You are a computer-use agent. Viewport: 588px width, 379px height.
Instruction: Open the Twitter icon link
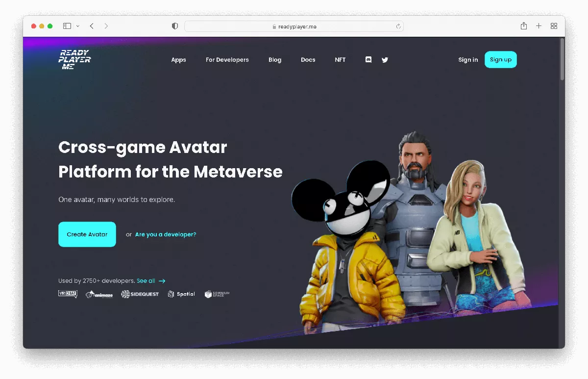pos(385,60)
